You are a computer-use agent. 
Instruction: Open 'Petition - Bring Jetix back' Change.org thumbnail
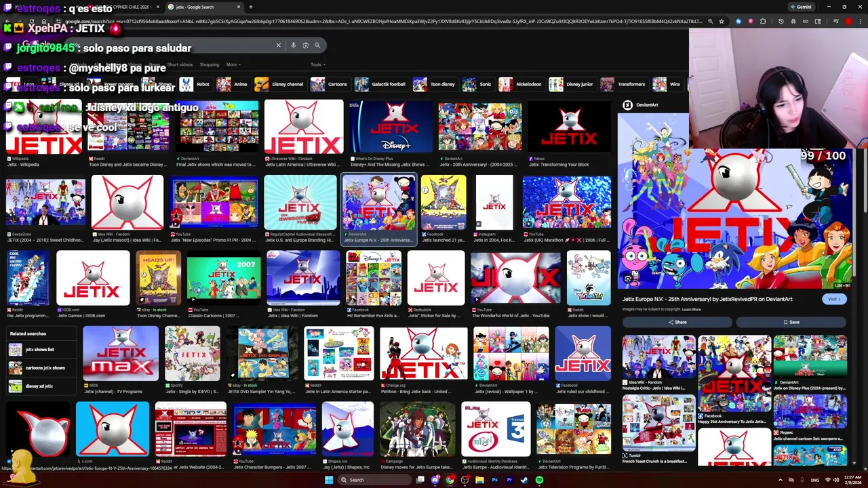coord(423,354)
